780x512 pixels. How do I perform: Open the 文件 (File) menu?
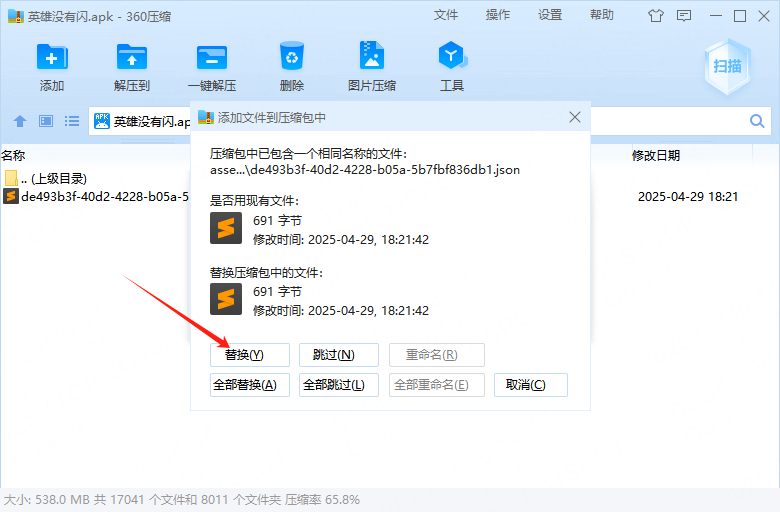[x=446, y=15]
